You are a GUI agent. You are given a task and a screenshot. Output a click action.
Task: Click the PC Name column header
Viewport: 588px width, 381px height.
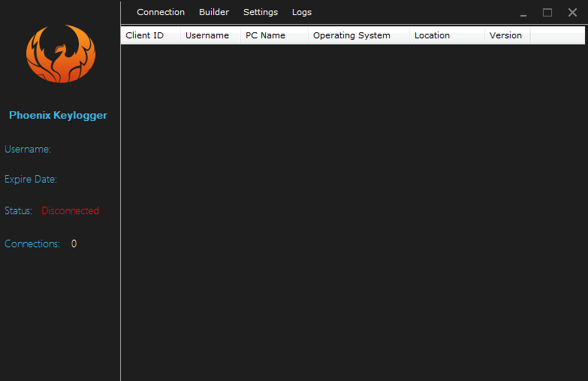click(x=266, y=35)
